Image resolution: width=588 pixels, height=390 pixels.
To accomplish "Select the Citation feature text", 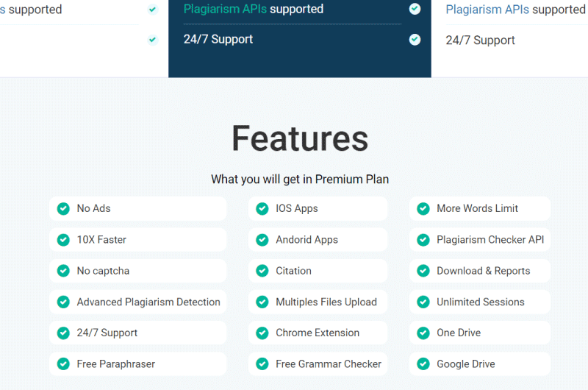I will point(293,271).
